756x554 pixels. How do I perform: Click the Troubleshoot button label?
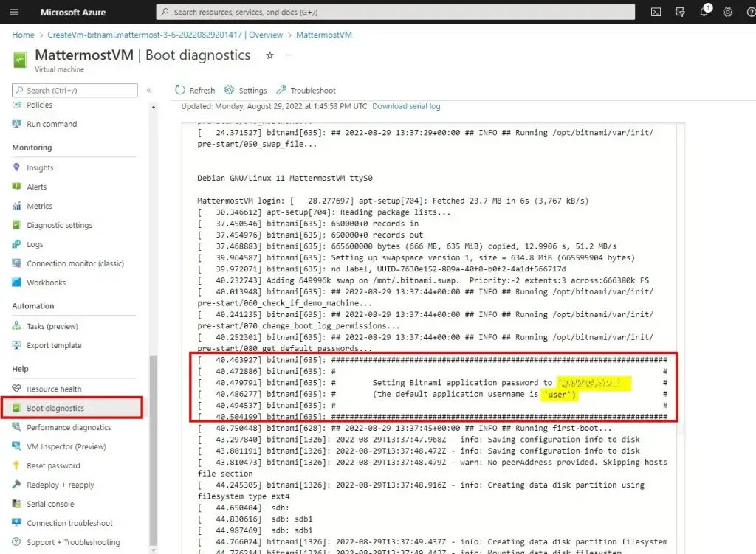click(x=313, y=90)
